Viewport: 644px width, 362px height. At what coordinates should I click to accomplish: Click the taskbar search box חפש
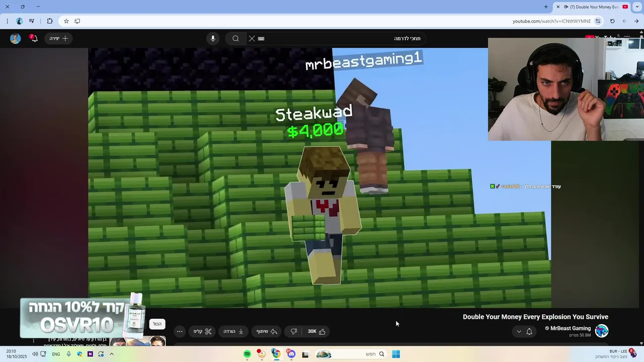click(352, 354)
